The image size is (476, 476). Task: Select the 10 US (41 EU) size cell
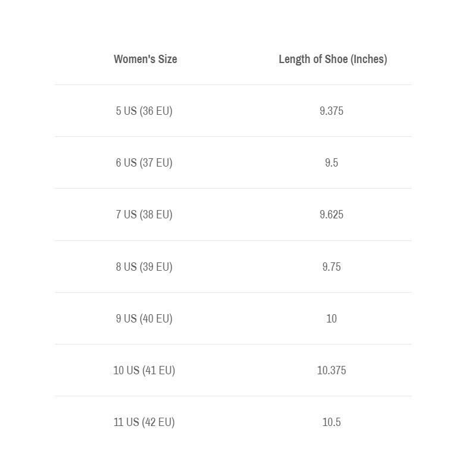(144, 370)
